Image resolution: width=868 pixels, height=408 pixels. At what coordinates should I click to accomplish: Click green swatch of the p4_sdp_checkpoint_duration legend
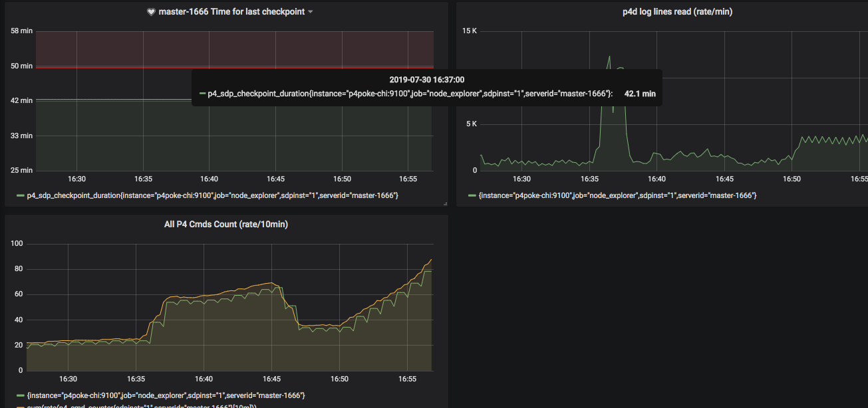20,195
